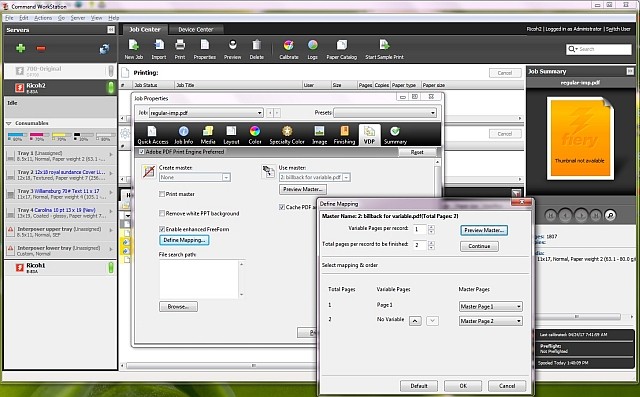Click the Browse button

click(x=178, y=307)
